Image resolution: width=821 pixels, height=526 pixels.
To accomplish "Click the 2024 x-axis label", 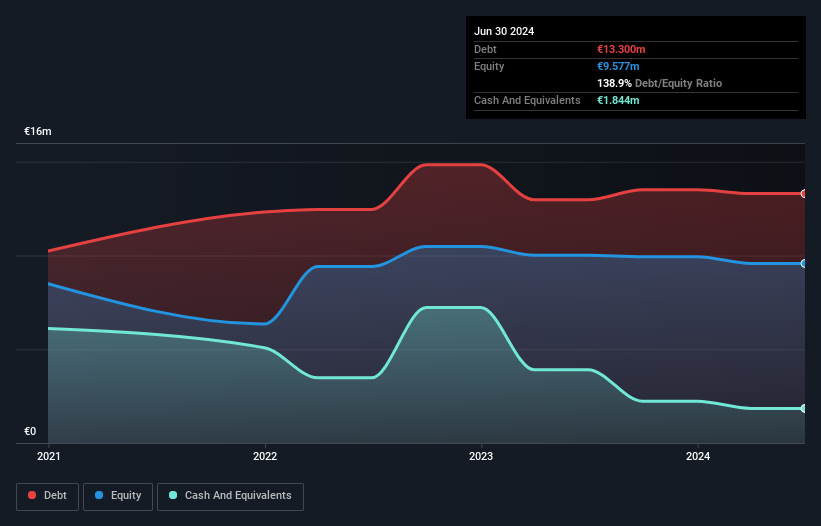I will tap(698, 456).
